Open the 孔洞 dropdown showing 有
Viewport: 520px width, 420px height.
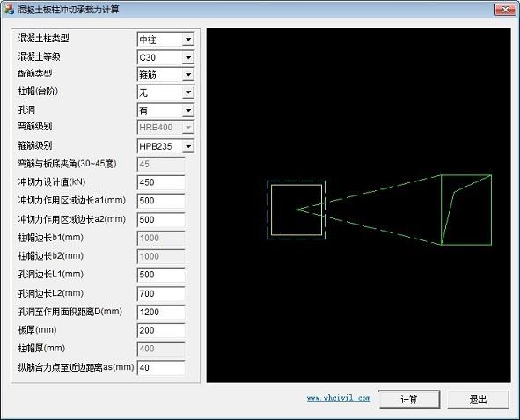165,110
